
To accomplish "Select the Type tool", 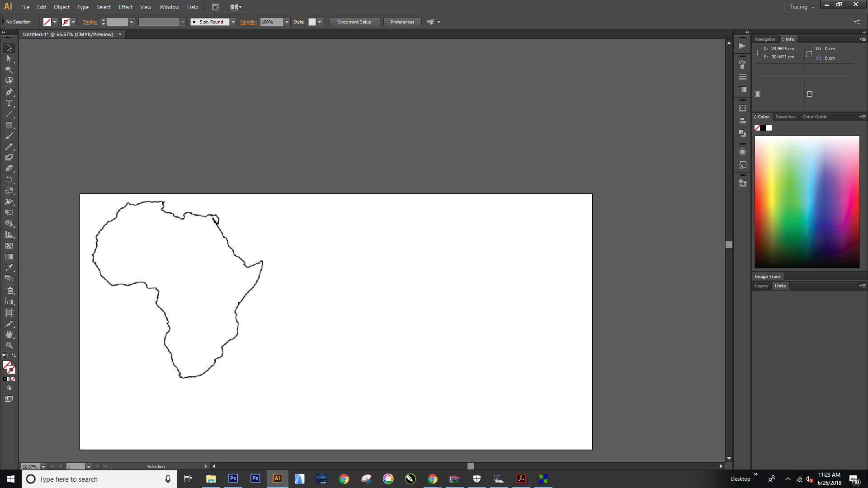I will (x=9, y=103).
